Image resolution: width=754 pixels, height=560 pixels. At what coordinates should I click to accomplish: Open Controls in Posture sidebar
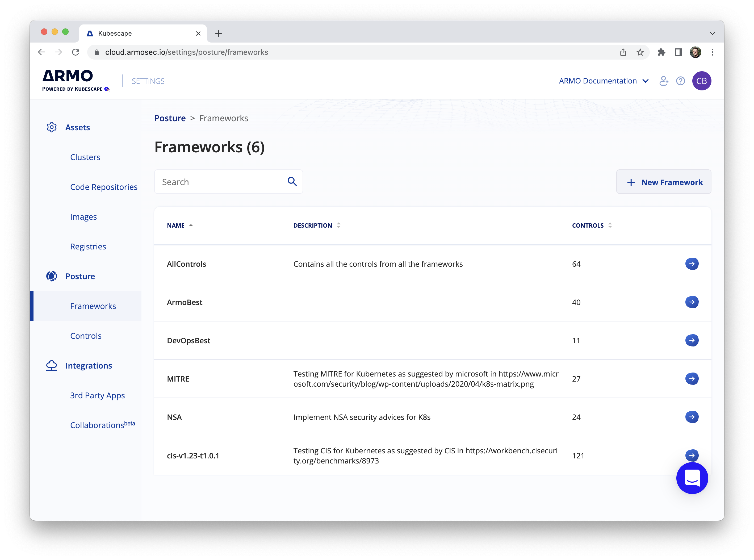coord(86,336)
